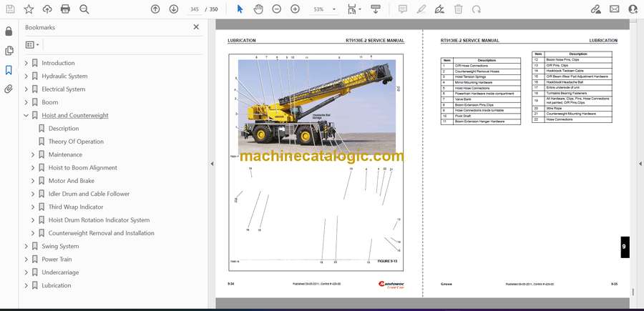Open the attachments paperclip panel
The height and width of the screenshot is (311, 644).
pos(9,89)
